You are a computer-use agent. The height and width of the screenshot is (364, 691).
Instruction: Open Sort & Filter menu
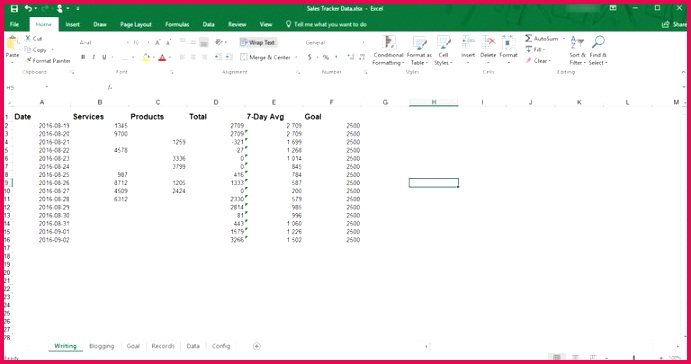(577, 51)
